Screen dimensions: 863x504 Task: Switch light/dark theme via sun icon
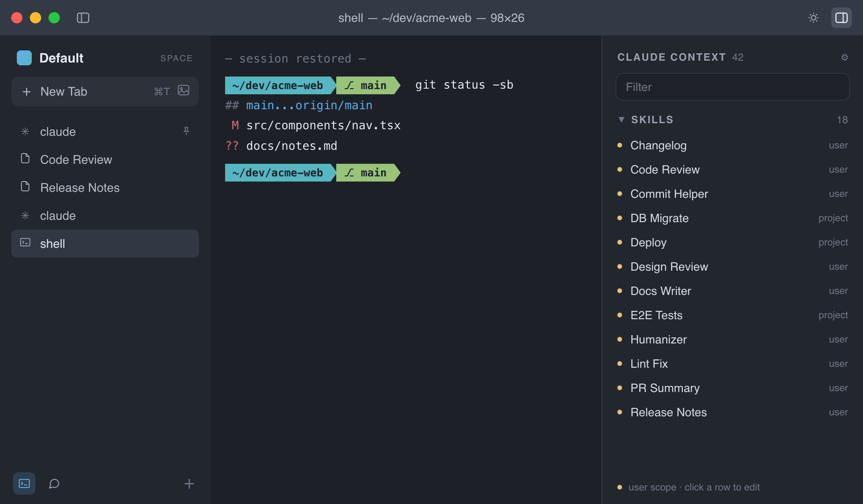[813, 18]
